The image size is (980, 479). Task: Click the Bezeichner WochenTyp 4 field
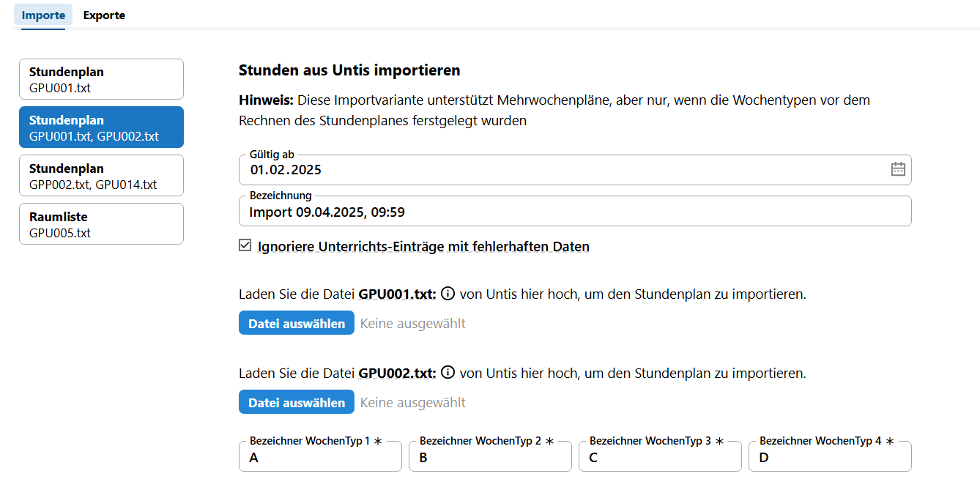click(830, 456)
